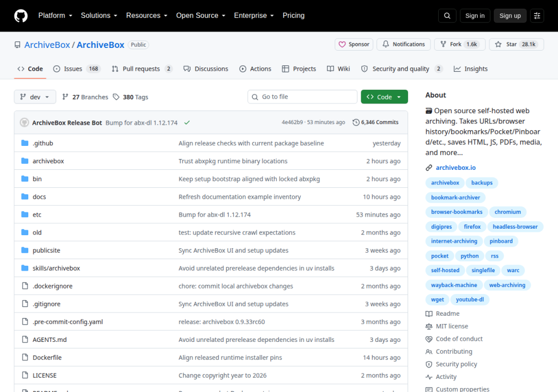Image resolution: width=558 pixels, height=392 pixels.
Task: Click the Go to file search field
Action: [x=302, y=97]
